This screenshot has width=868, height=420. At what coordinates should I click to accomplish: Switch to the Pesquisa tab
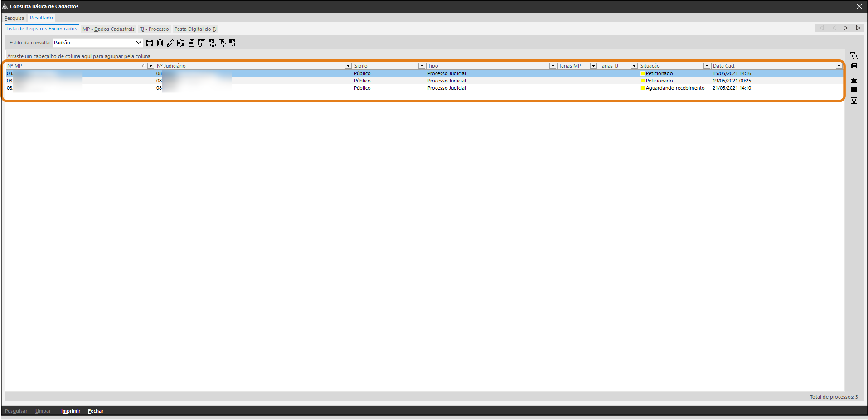tap(15, 18)
